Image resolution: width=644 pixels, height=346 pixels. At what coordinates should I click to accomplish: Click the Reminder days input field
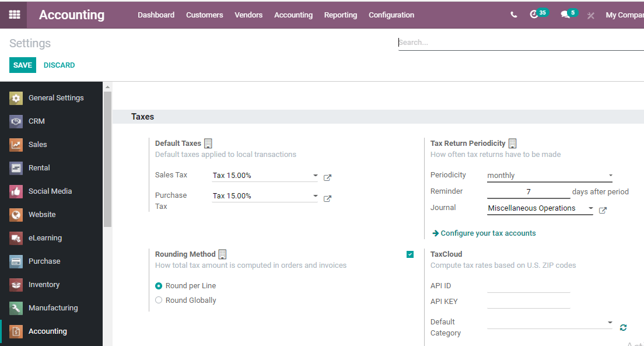point(528,192)
